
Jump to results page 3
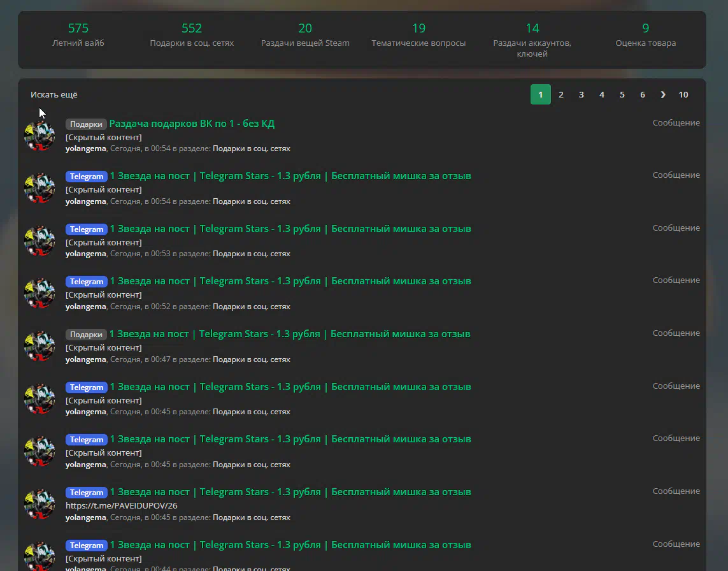582,95
